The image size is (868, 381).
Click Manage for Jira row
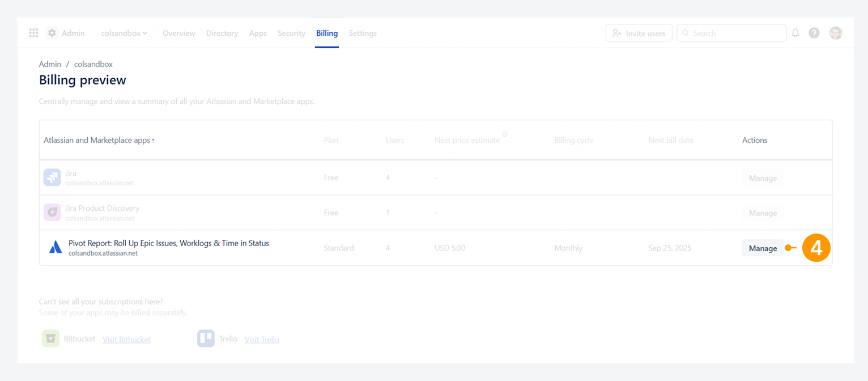tap(763, 177)
